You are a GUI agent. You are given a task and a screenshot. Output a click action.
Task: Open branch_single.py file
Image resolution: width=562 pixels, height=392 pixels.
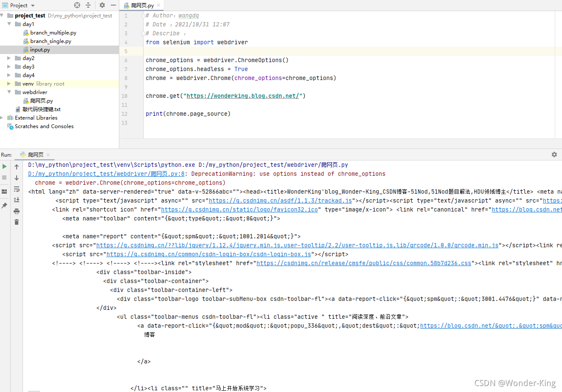click(51, 41)
